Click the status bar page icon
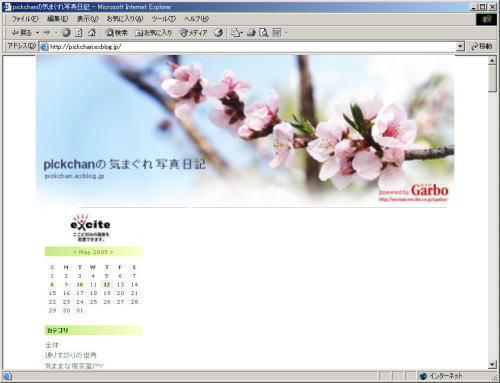 pyautogui.click(x=7, y=376)
